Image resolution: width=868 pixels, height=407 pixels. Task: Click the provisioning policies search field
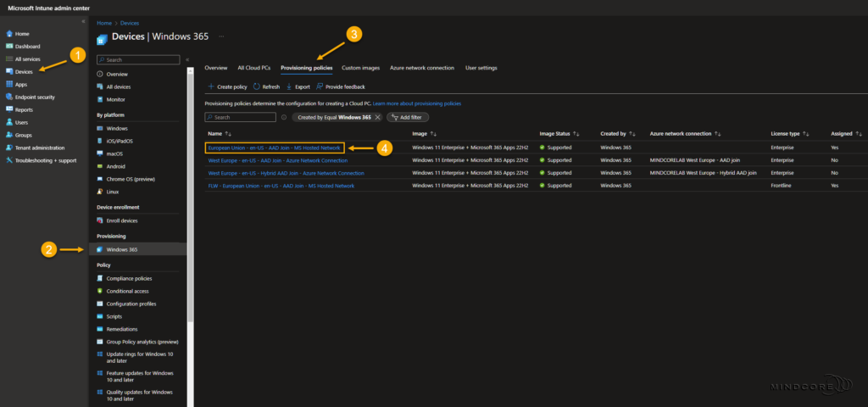point(240,117)
